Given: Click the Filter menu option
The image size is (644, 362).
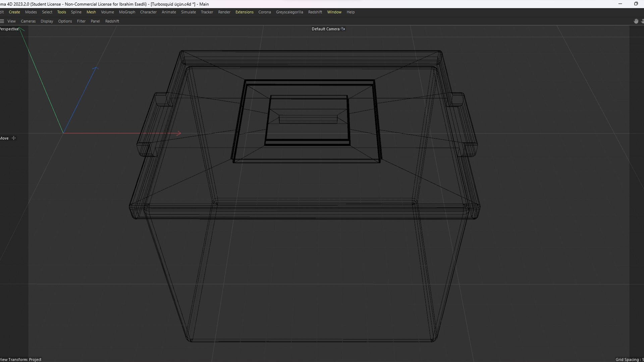Looking at the screenshot, I should (81, 21).
